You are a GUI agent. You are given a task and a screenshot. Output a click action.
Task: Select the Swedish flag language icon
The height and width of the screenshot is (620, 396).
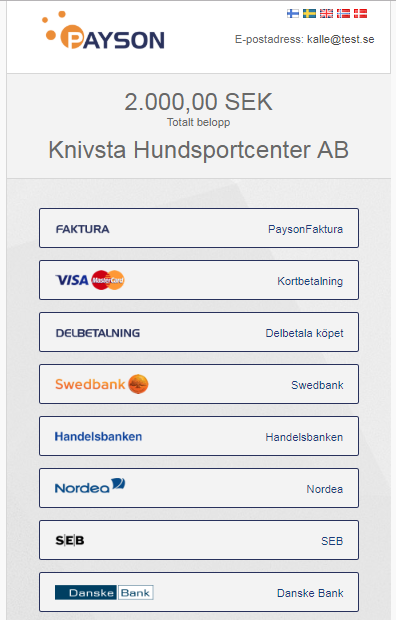point(309,14)
